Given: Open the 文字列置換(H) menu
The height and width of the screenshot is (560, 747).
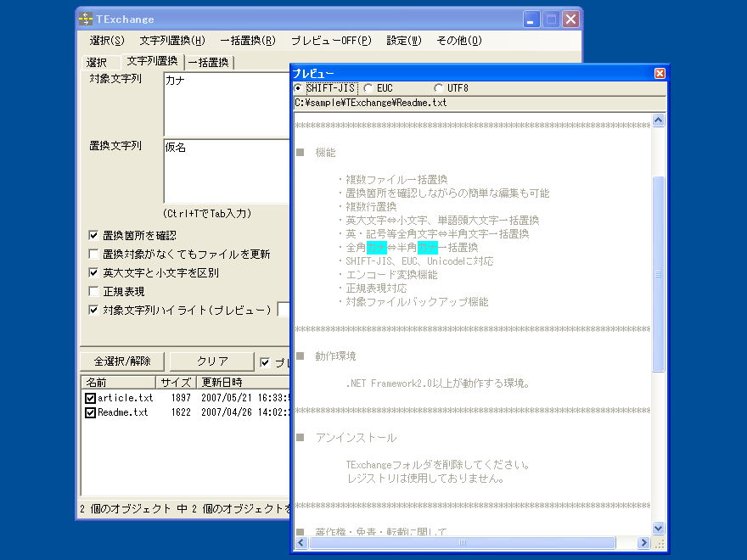Looking at the screenshot, I should (172, 41).
